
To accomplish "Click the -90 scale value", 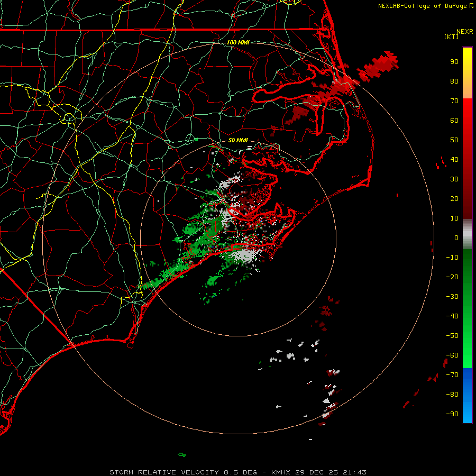I will (x=452, y=414).
